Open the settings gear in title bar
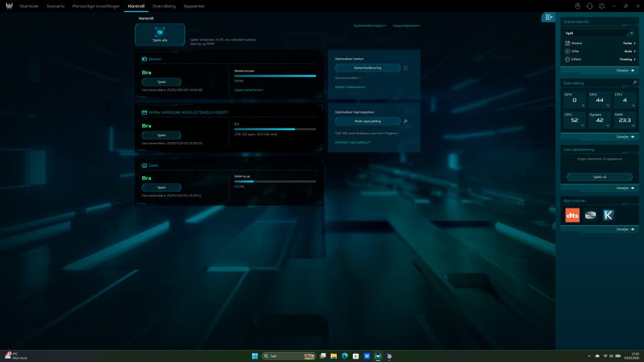Image resolution: width=644 pixels, height=362 pixels. 602,6
